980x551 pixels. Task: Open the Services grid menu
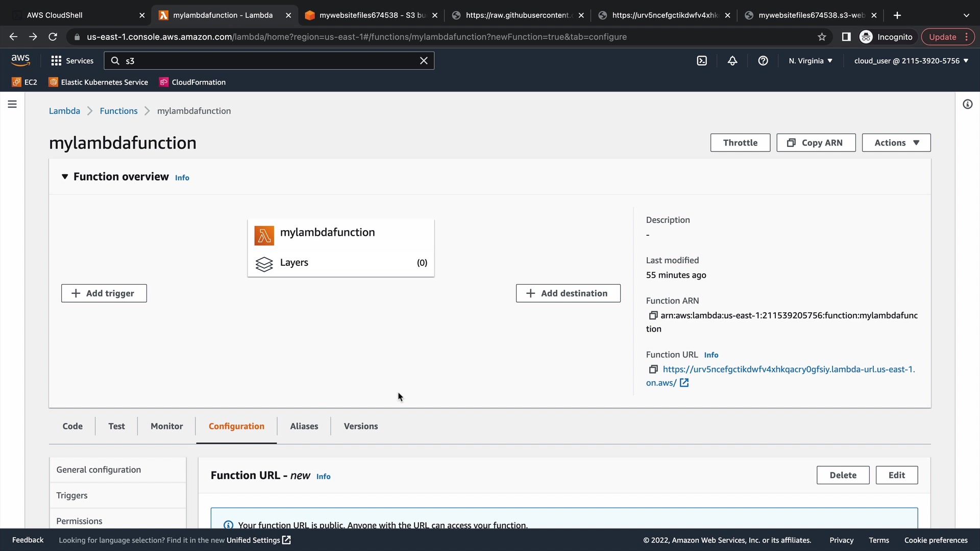click(x=72, y=61)
